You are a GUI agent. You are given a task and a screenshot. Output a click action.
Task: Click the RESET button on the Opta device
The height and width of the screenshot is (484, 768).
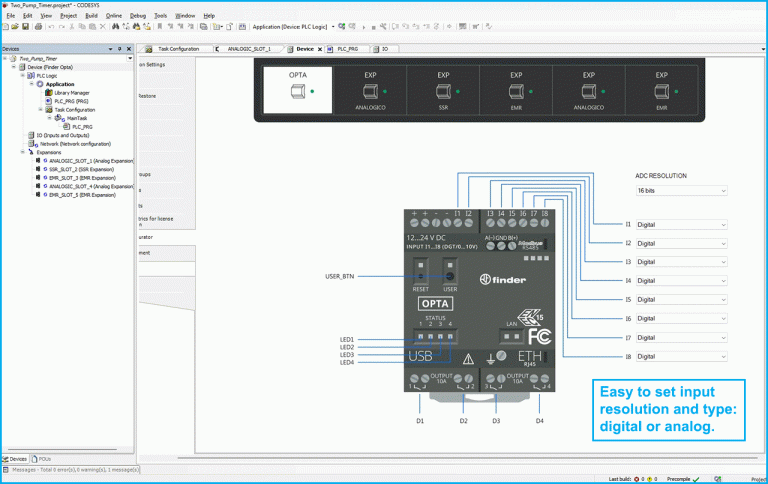click(420, 276)
